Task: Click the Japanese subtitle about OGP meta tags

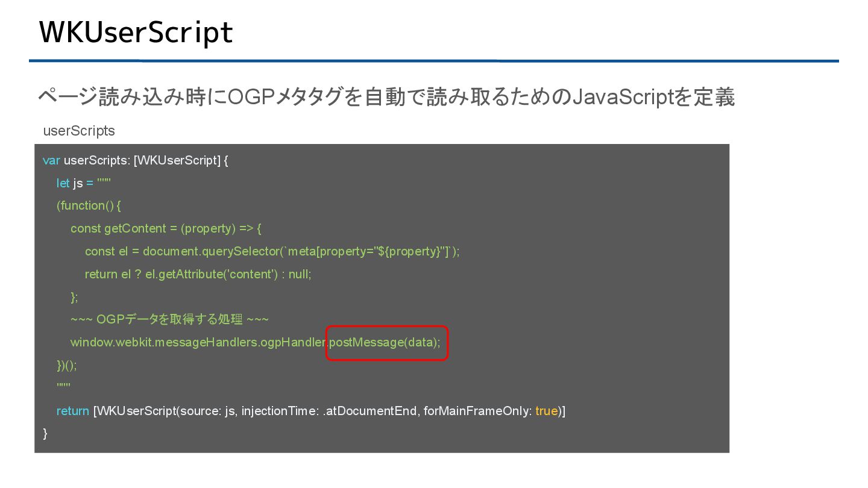Action: pos(386,96)
